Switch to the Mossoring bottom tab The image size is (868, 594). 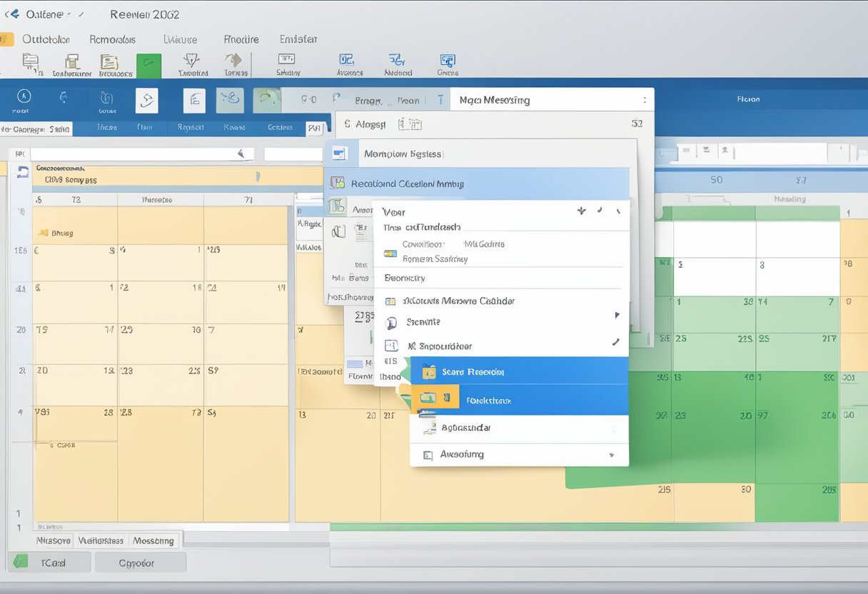click(153, 540)
